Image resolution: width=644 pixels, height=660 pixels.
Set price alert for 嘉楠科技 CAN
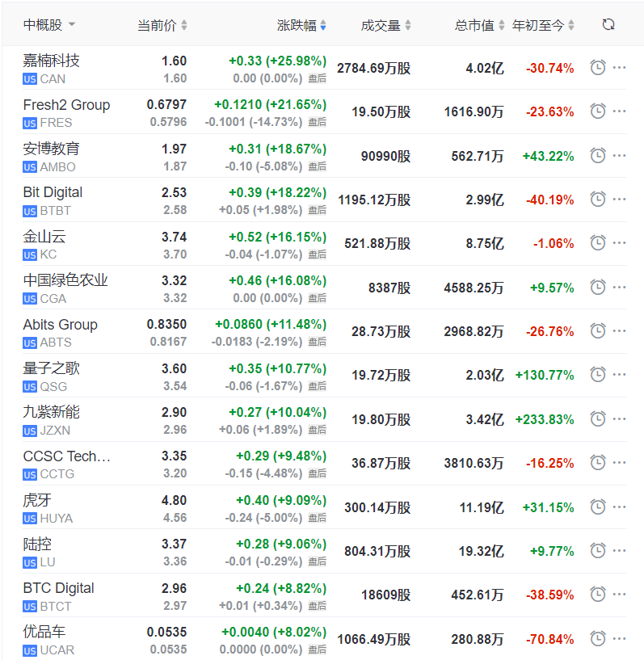pos(598,68)
